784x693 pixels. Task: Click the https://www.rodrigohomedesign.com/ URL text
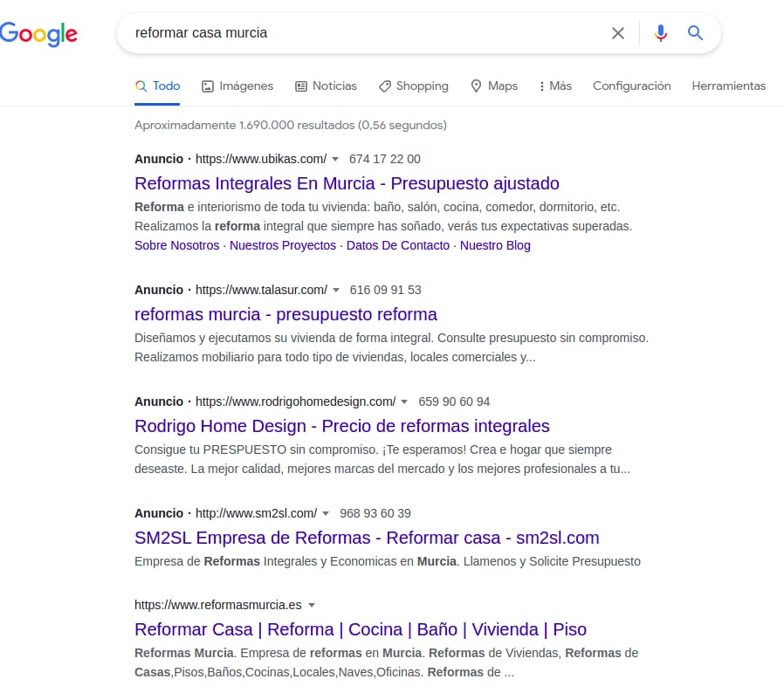click(295, 401)
